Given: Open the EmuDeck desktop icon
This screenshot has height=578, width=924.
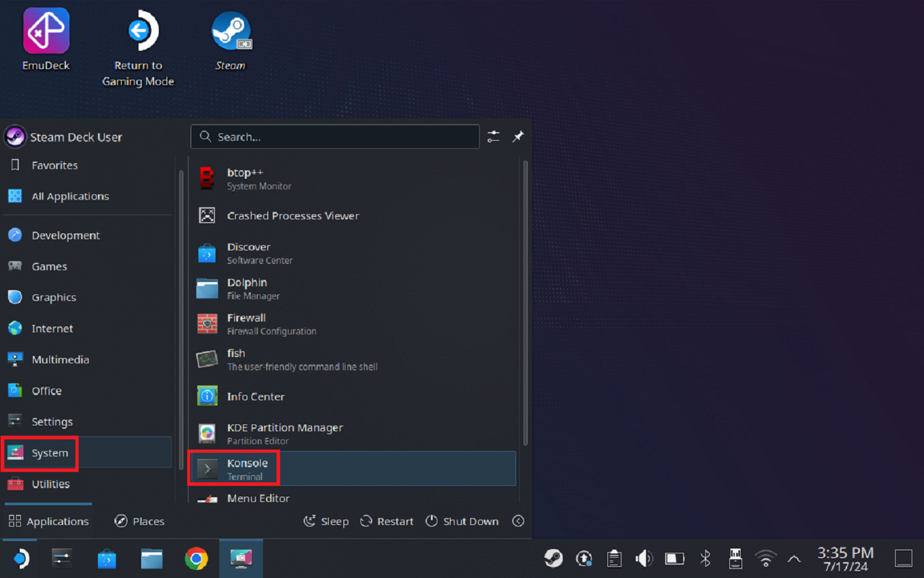Looking at the screenshot, I should 46,40.
